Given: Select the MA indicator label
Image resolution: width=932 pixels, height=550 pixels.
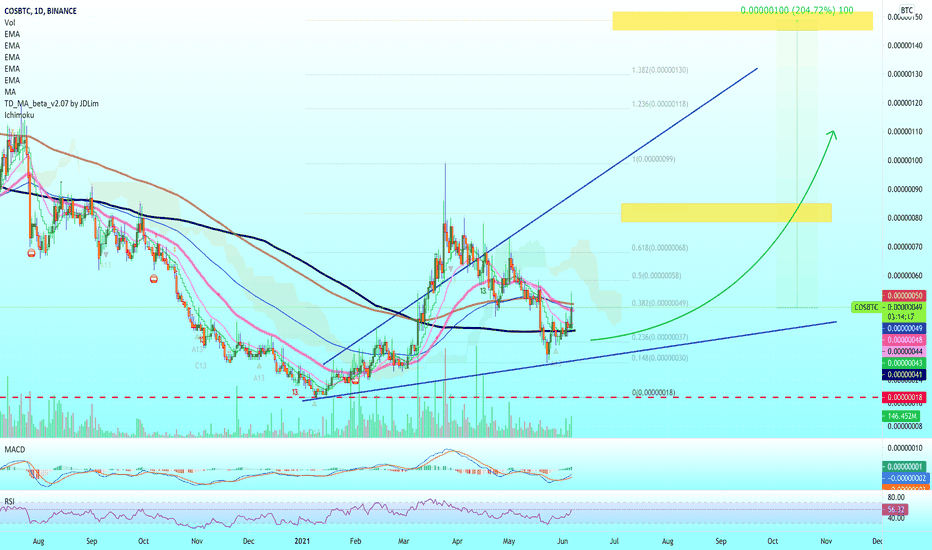Looking at the screenshot, I should click(10, 92).
